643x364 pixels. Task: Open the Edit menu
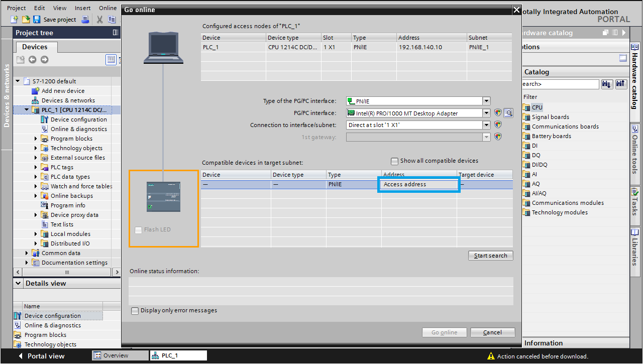[39, 8]
